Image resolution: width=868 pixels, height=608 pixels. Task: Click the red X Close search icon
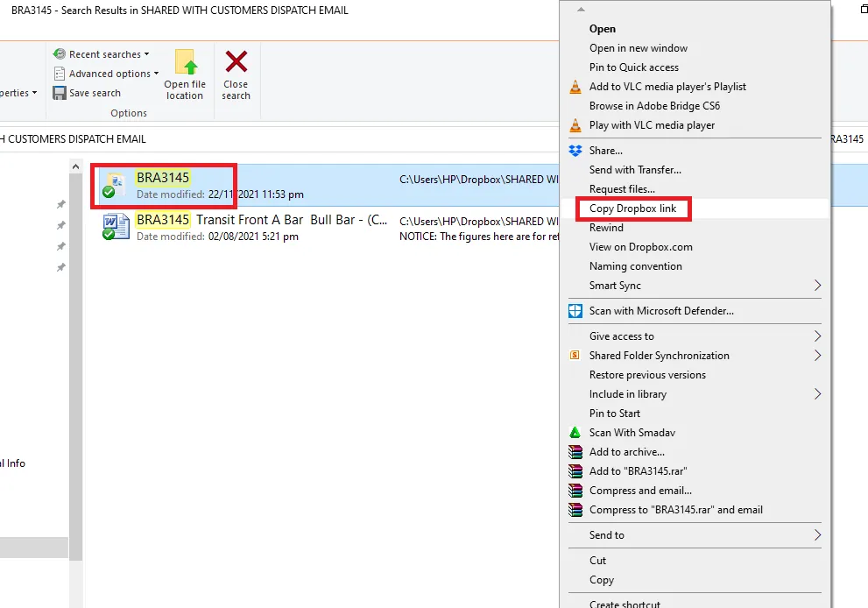[236, 61]
